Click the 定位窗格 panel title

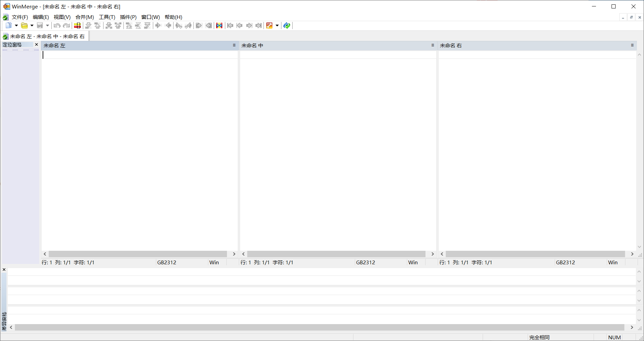(x=12, y=45)
